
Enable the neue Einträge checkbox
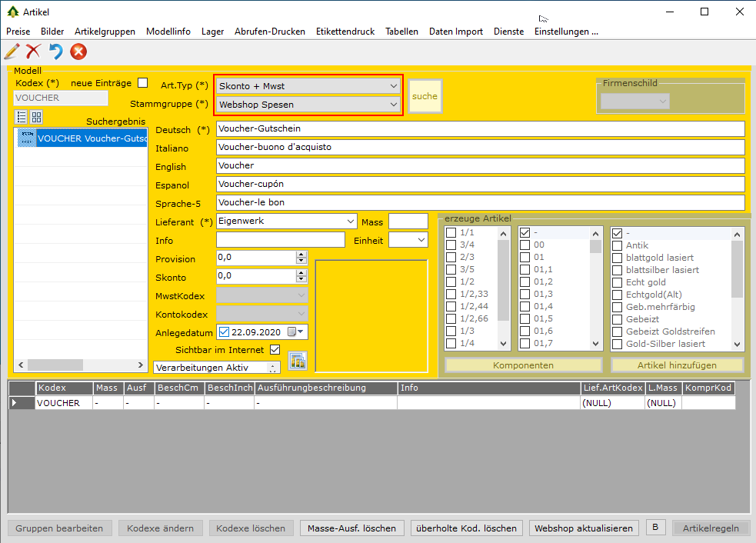(x=142, y=83)
